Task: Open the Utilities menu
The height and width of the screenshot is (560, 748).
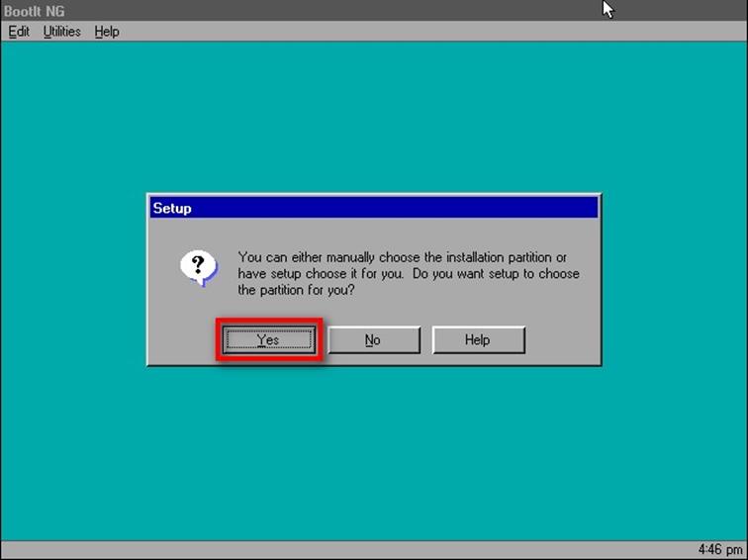Action: pos(61,32)
